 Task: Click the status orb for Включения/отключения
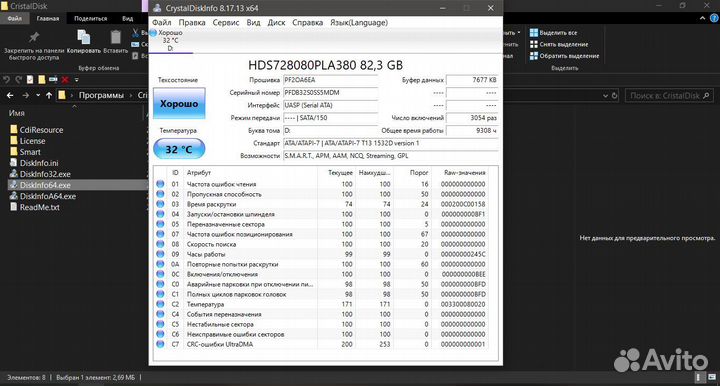160,274
